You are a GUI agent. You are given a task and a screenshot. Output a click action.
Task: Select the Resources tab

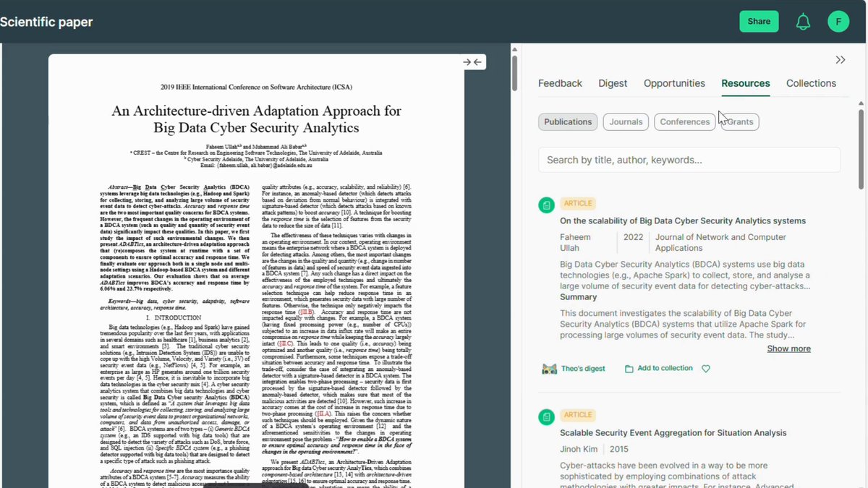746,83
